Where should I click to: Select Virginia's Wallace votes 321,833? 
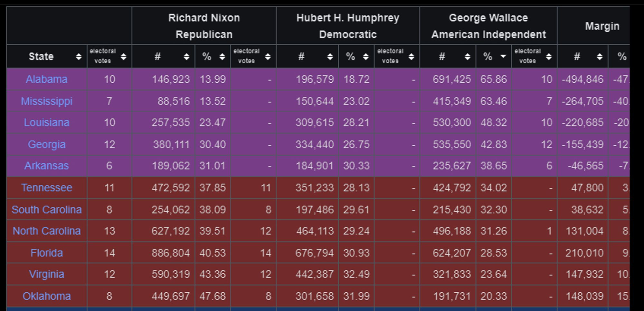[452, 274]
